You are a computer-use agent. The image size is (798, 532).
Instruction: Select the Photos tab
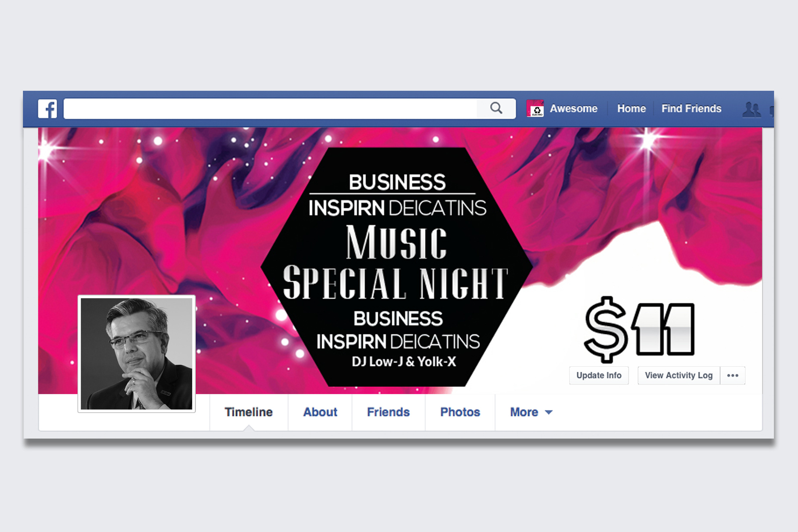point(460,412)
